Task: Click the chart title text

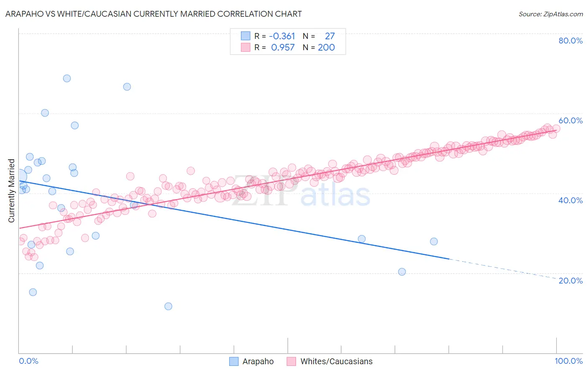Action: coord(153,14)
